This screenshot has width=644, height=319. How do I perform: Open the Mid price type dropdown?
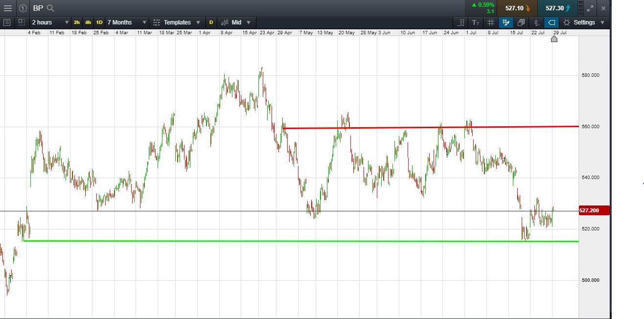236,23
